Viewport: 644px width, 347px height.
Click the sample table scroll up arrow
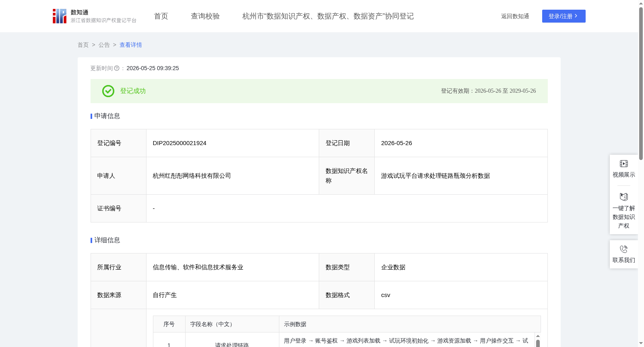(x=538, y=336)
